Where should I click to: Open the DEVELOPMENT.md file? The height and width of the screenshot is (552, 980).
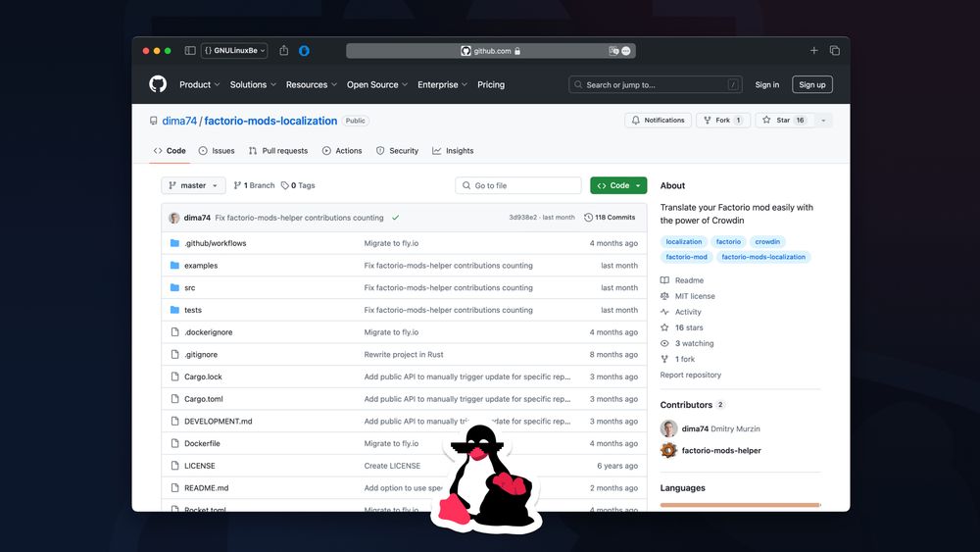219,421
